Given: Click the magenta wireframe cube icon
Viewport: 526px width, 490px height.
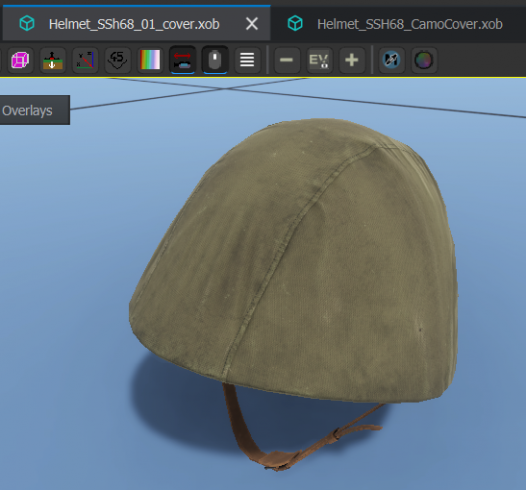Looking at the screenshot, I should click(20, 60).
